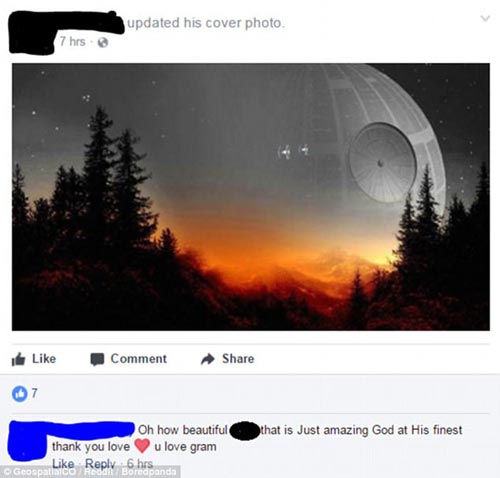Click the Comment button label
The image size is (500, 478).
(139, 359)
